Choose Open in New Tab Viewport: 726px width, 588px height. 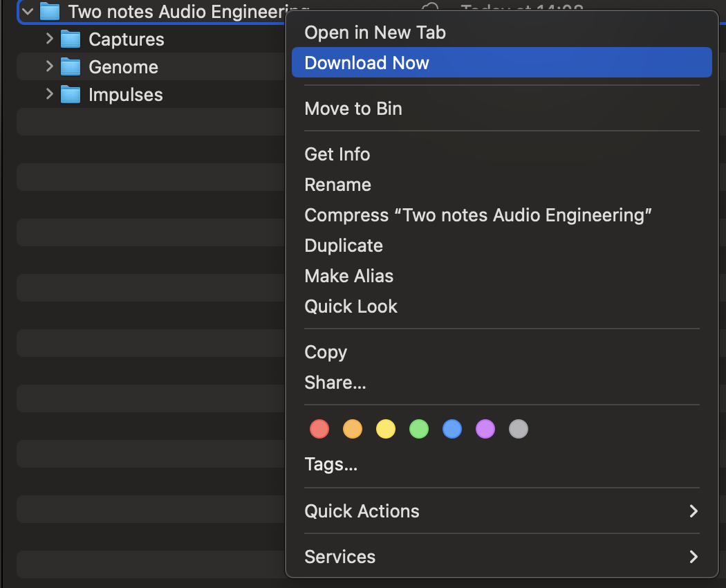[x=502, y=33]
